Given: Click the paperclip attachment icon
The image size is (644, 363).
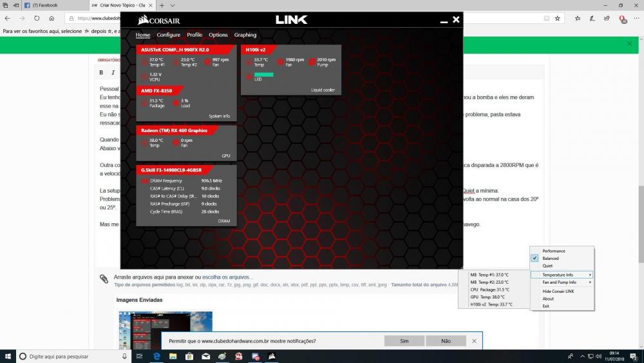Looking at the screenshot, I should [x=104, y=279].
